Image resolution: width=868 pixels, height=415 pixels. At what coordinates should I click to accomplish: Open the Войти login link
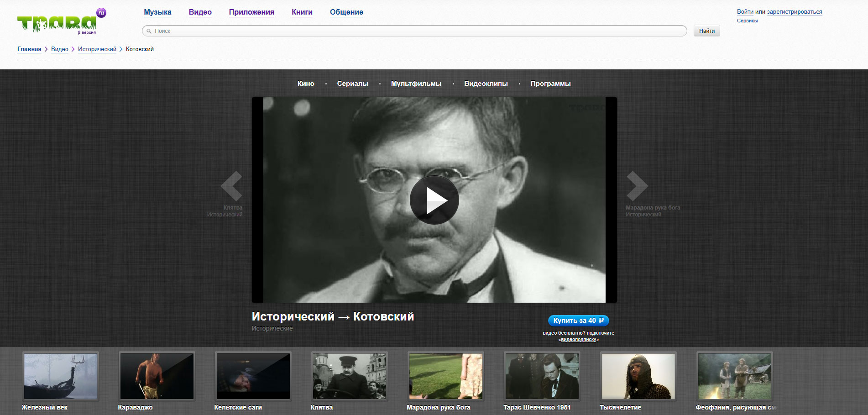(745, 12)
